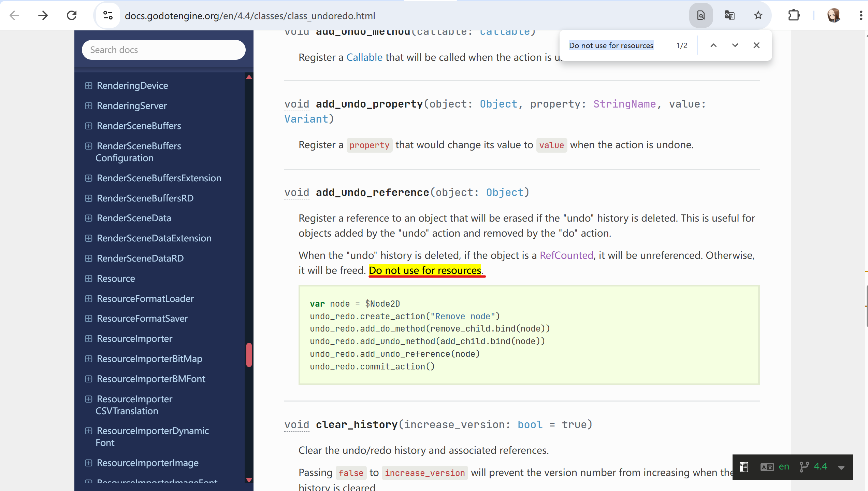Click the Callable link
868x491 pixels.
pos(364,57)
